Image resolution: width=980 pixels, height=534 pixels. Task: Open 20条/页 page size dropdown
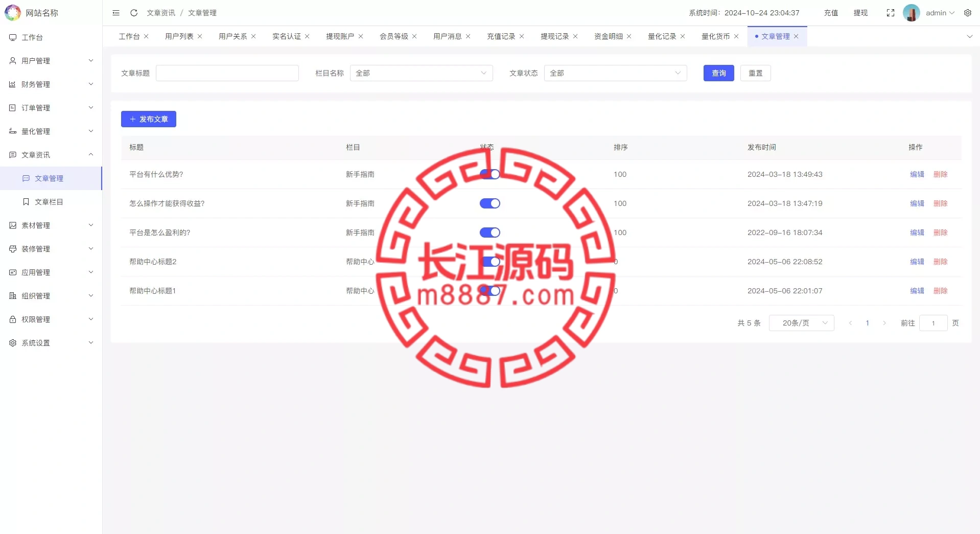tap(802, 323)
